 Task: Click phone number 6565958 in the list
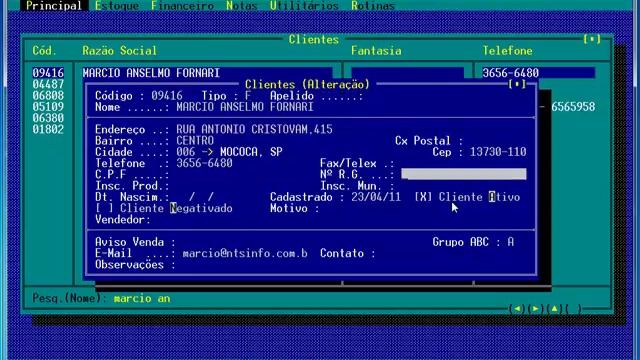pyautogui.click(x=573, y=107)
